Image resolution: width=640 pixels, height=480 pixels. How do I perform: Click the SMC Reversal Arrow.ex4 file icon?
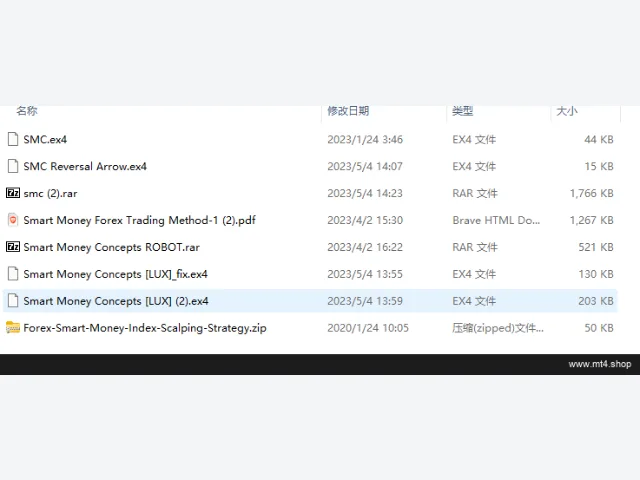point(13,166)
